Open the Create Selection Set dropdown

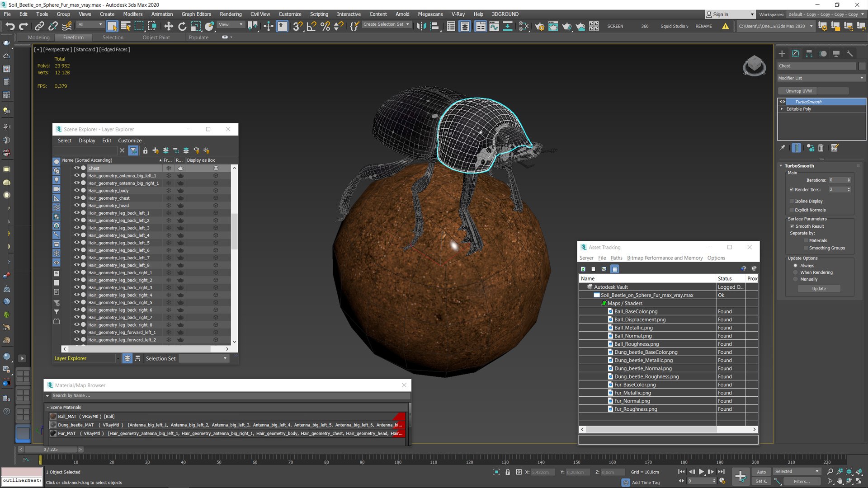pos(387,24)
